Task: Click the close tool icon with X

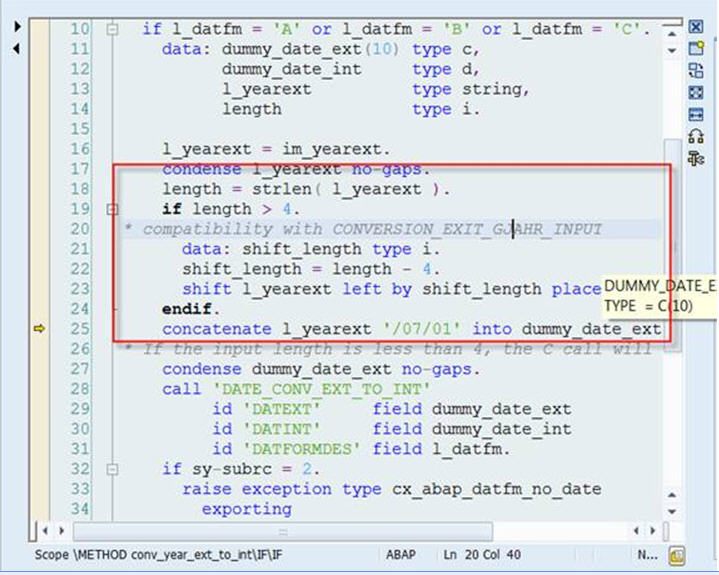Action: point(697,27)
